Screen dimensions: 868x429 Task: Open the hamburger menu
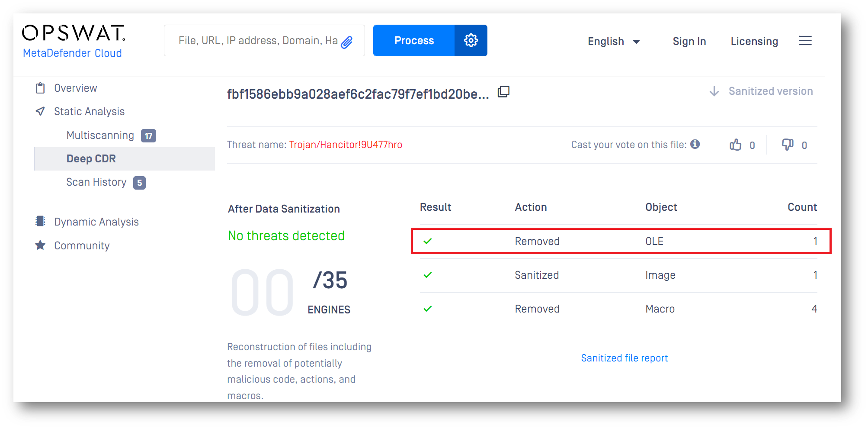point(805,41)
